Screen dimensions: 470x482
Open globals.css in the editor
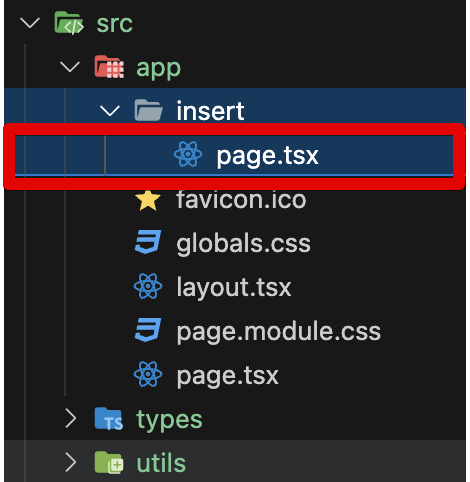(x=243, y=243)
